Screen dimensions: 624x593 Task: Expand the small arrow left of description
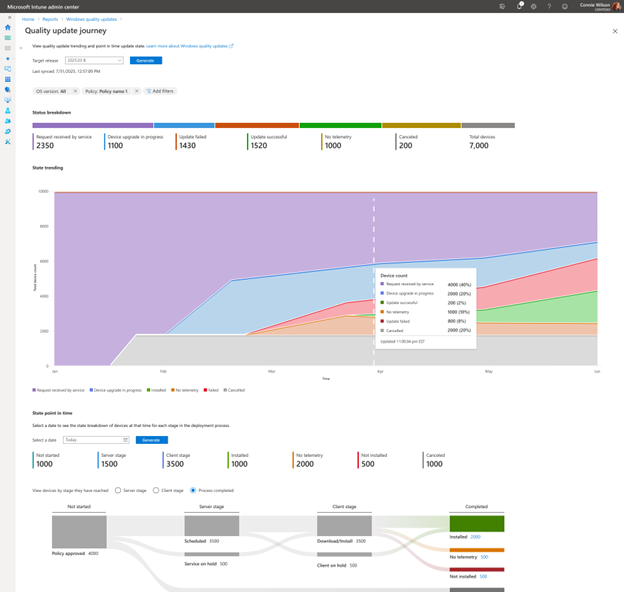click(21, 48)
